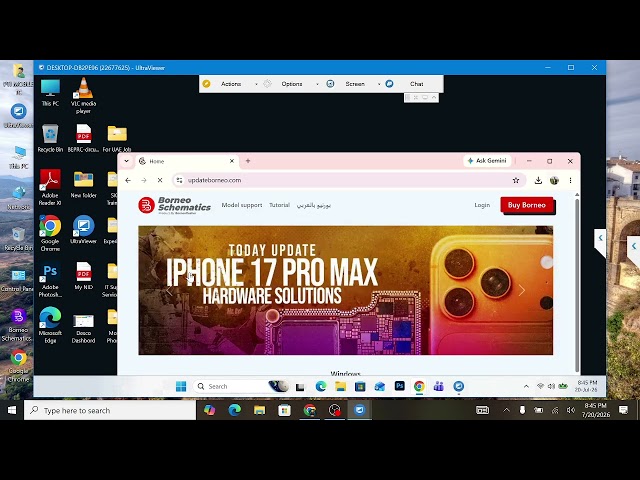Open the New folder desktop icon
640x480 pixels.
tap(83, 184)
